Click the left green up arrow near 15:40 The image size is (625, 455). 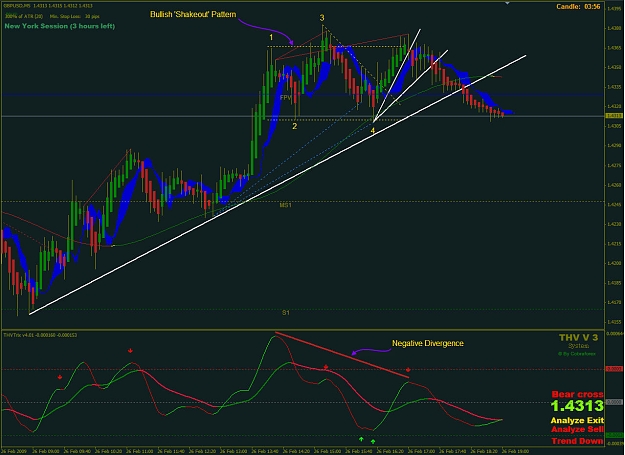click(x=361, y=439)
